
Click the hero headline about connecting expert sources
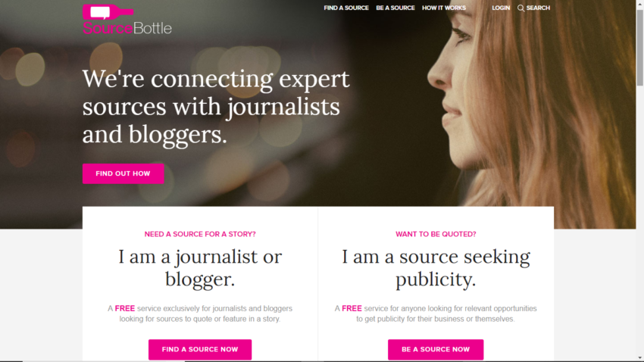[216, 106]
